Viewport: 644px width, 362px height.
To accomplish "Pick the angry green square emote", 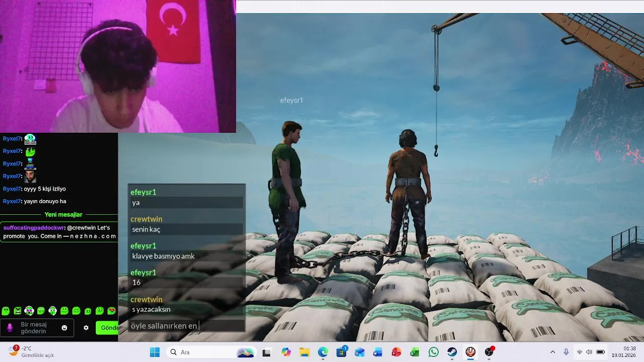I will pos(18,311).
